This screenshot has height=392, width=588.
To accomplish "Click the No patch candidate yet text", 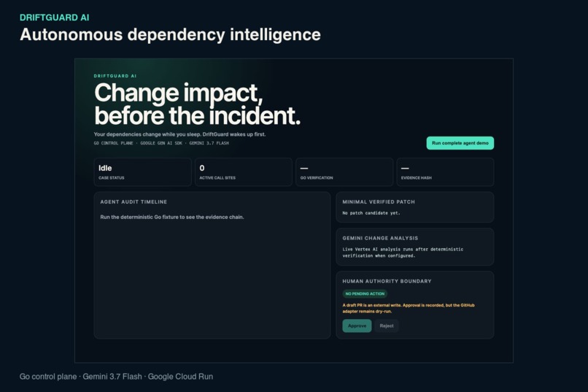I will tap(371, 213).
